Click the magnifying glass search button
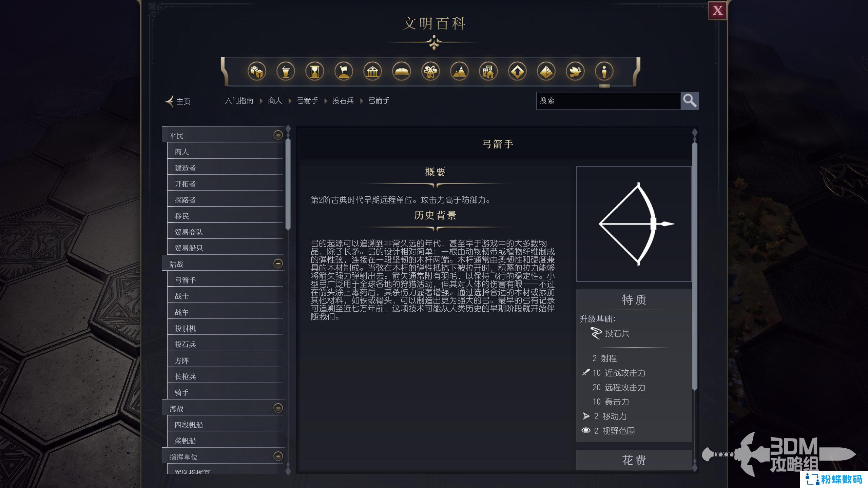The width and height of the screenshot is (868, 488). tap(690, 101)
